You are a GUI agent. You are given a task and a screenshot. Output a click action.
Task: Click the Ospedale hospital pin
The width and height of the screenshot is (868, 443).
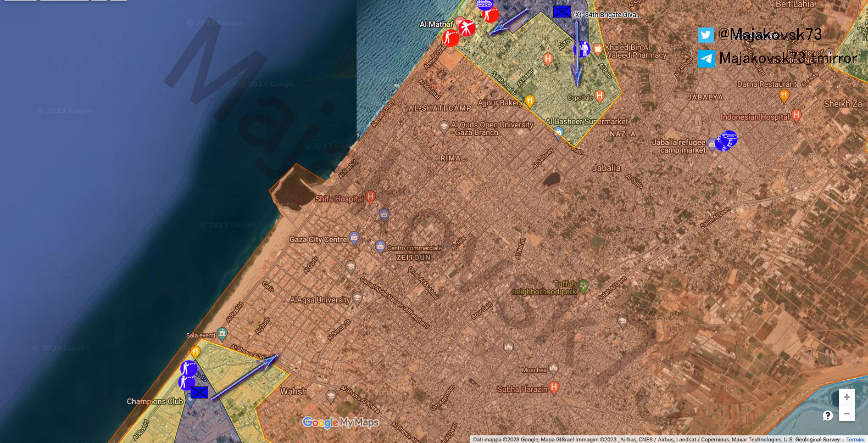[600, 96]
